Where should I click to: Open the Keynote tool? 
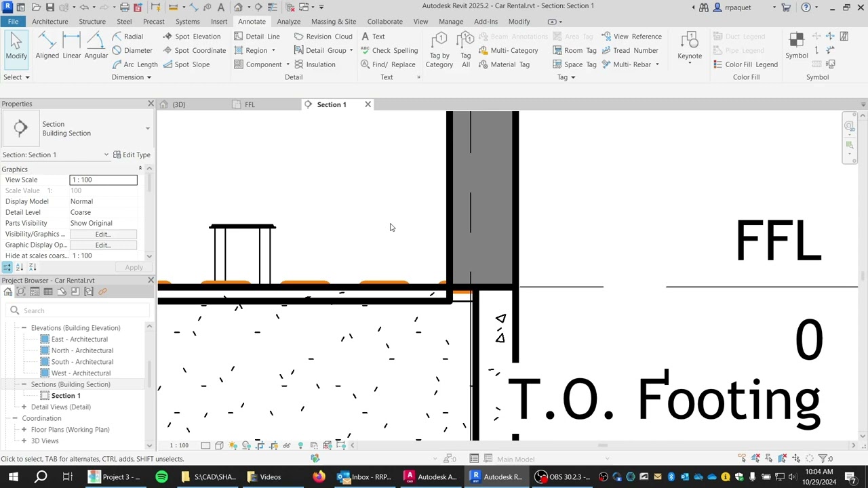(690, 47)
